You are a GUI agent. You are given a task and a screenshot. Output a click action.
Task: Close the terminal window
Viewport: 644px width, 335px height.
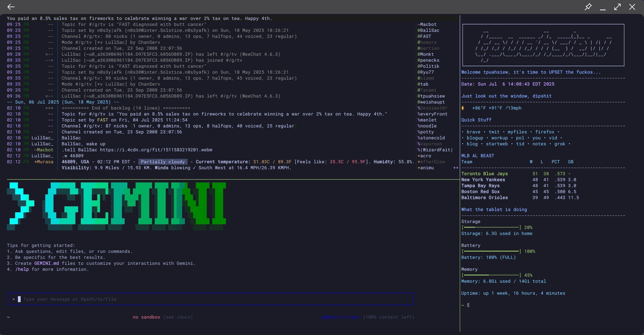pyautogui.click(x=632, y=7)
